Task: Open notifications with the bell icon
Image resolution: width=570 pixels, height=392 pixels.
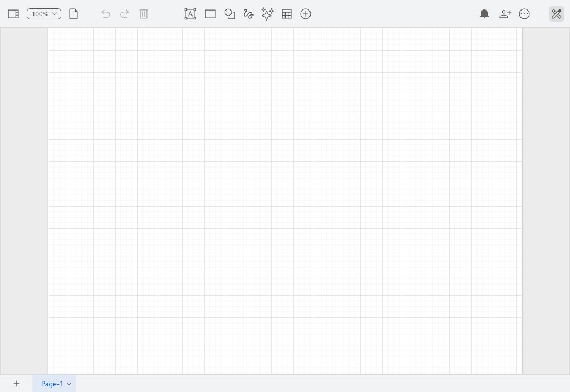Action: 484,14
